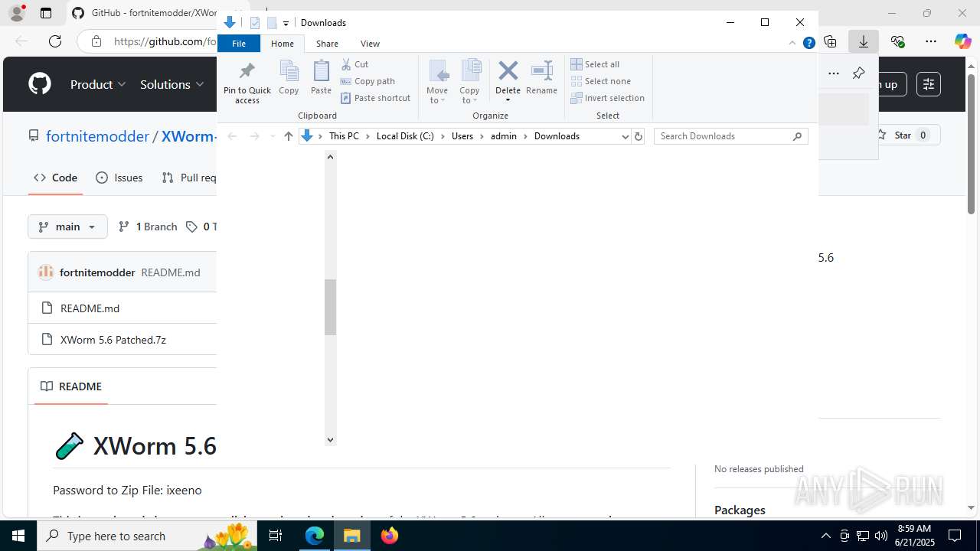Refresh the Downloads folder
980x551 pixels.
(639, 136)
